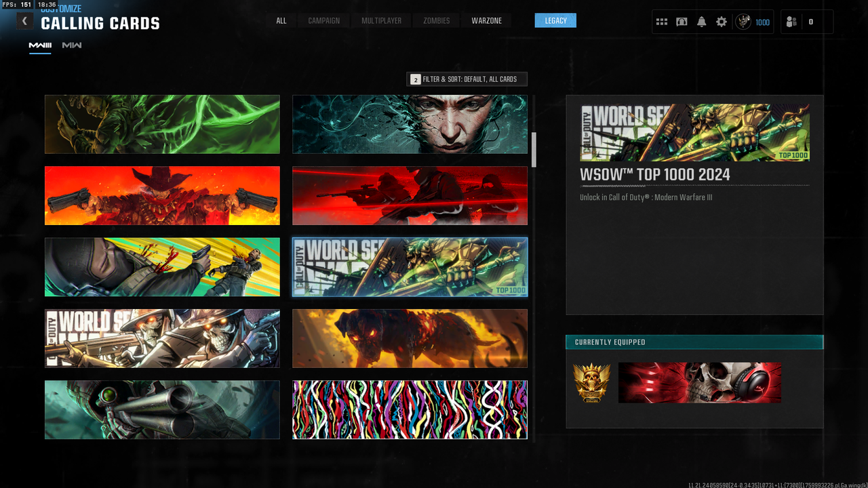Select the MWII game logo tab
Image resolution: width=868 pixels, height=488 pixels.
pyautogui.click(x=72, y=45)
